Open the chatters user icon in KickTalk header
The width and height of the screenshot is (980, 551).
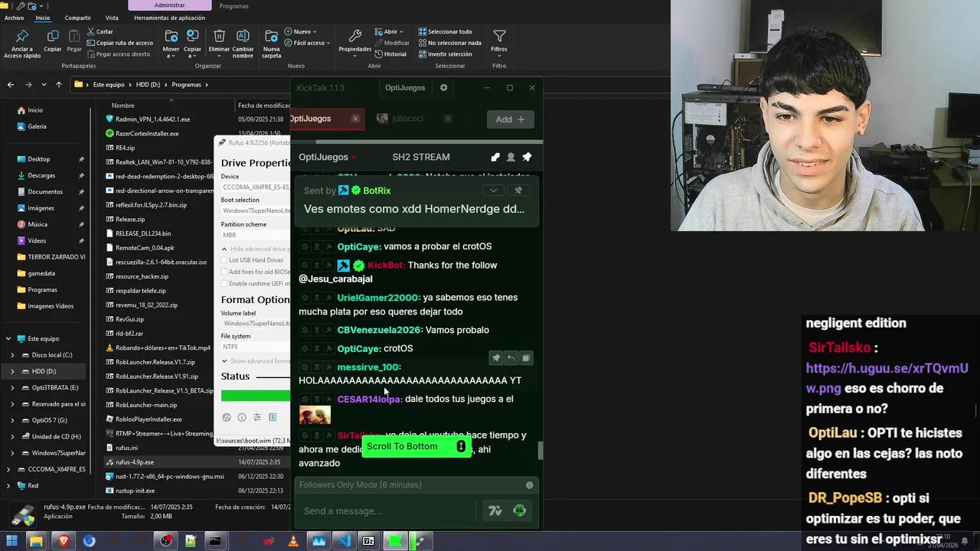[x=511, y=157]
